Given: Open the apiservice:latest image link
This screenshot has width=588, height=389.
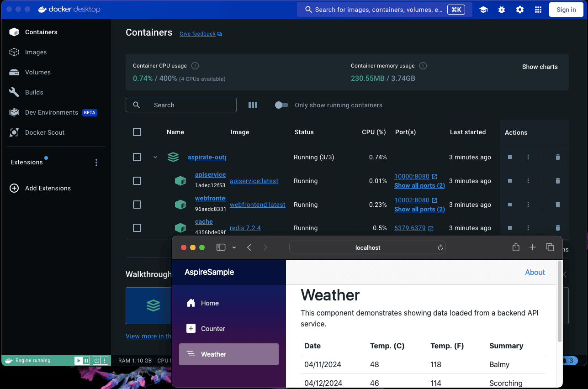Looking at the screenshot, I should point(254,181).
